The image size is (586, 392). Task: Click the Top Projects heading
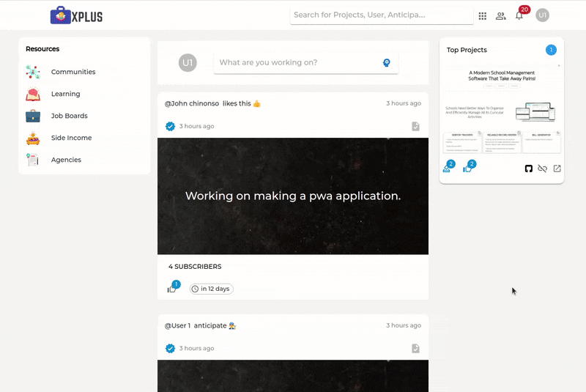click(467, 50)
